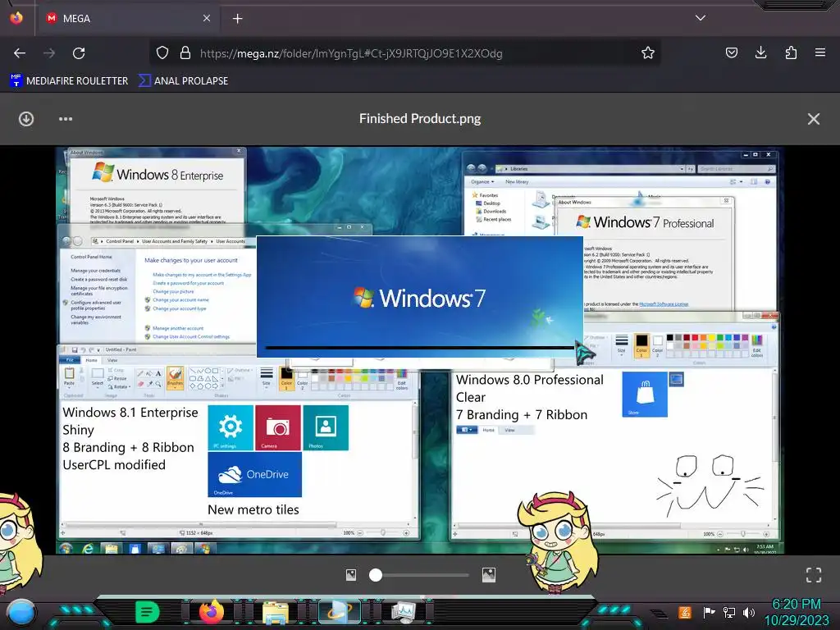
Task: Open the volume speaker tray icon
Action: tap(748, 612)
